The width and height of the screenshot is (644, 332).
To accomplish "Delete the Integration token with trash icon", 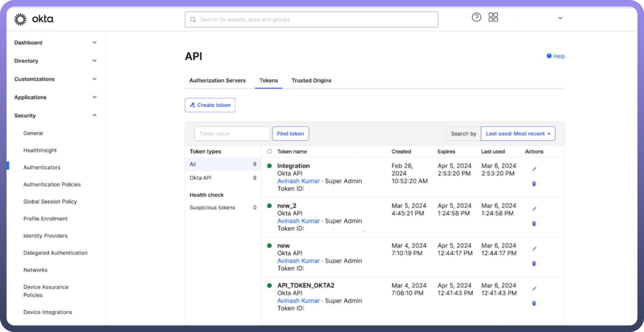I will [x=534, y=184].
